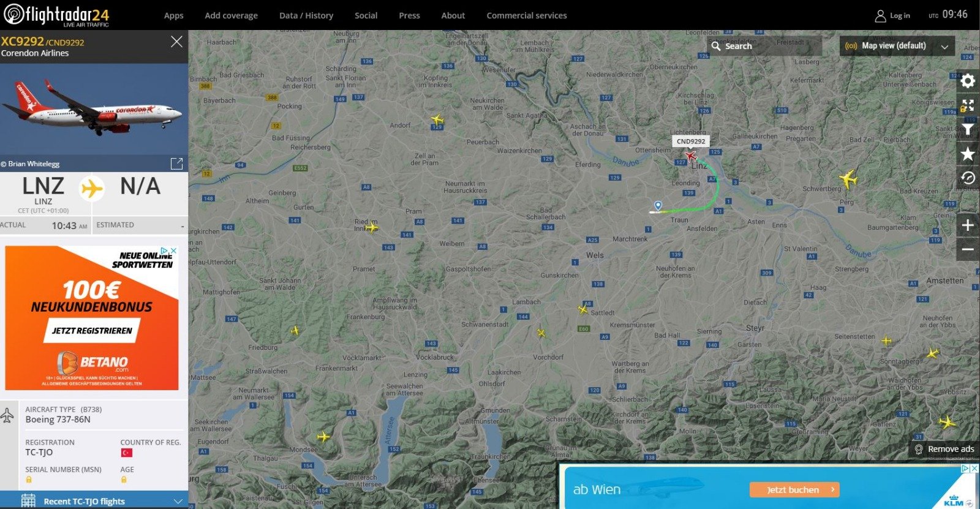Image resolution: width=980 pixels, height=509 pixels.
Task: Zoom in the map with plus
Action: pyautogui.click(x=967, y=225)
